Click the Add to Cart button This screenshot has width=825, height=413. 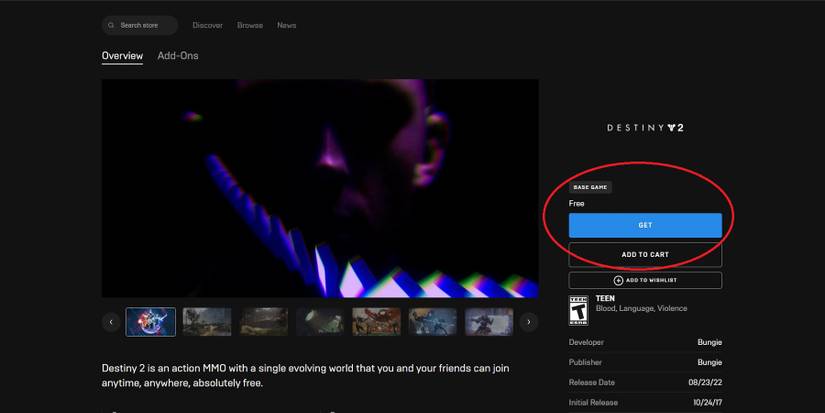coord(645,255)
